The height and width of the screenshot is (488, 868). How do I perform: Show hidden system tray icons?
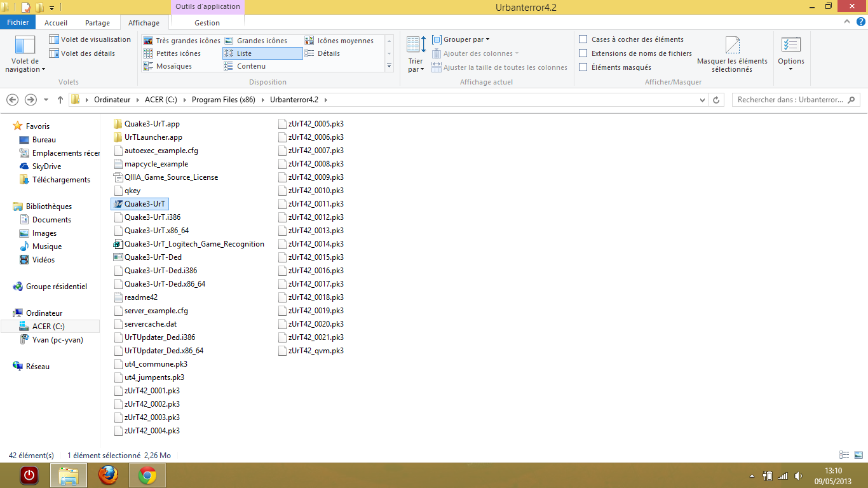752,475
